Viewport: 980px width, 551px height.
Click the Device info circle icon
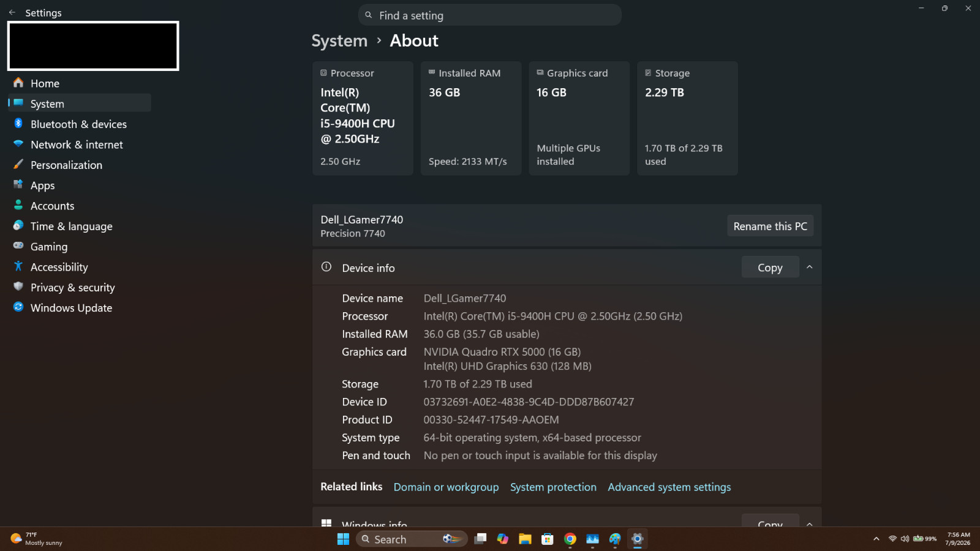point(326,267)
